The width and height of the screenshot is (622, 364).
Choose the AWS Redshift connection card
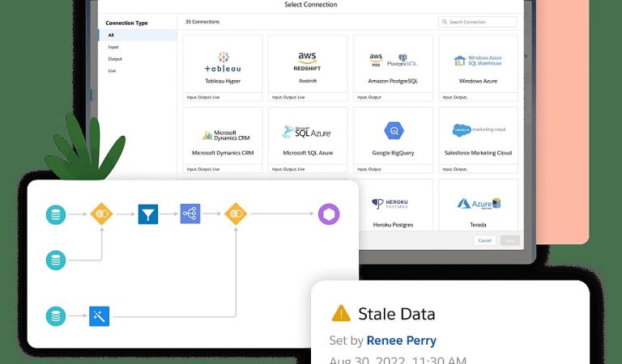308,68
